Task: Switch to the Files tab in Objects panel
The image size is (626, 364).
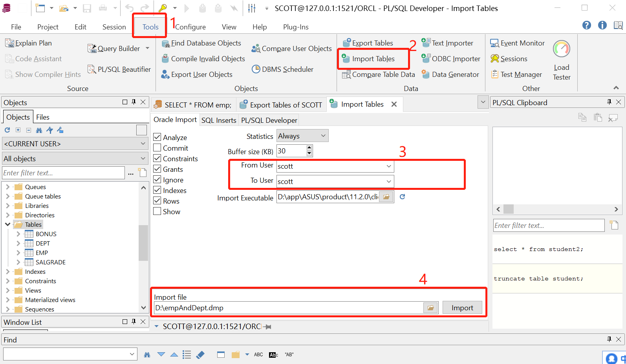Action: pyautogui.click(x=43, y=117)
